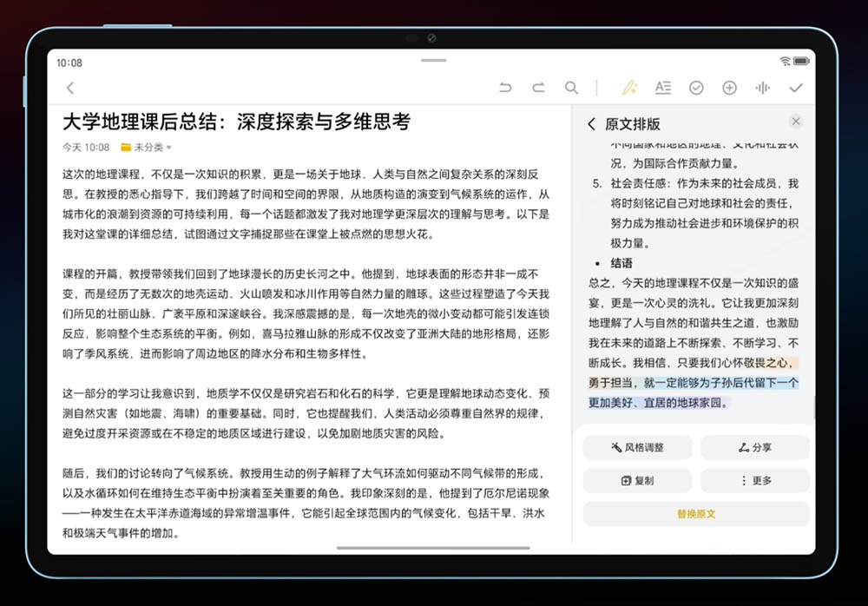Open the text formatting tool
Screen dimensions: 868x606
click(x=663, y=88)
